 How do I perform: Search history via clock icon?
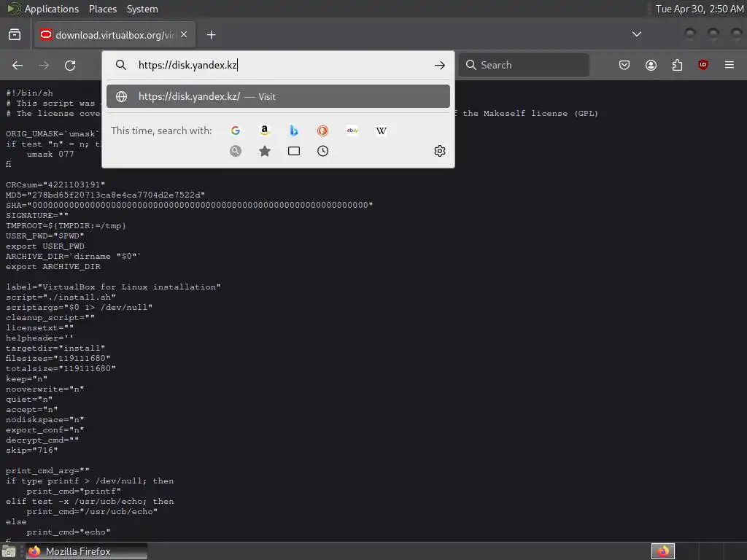323,151
